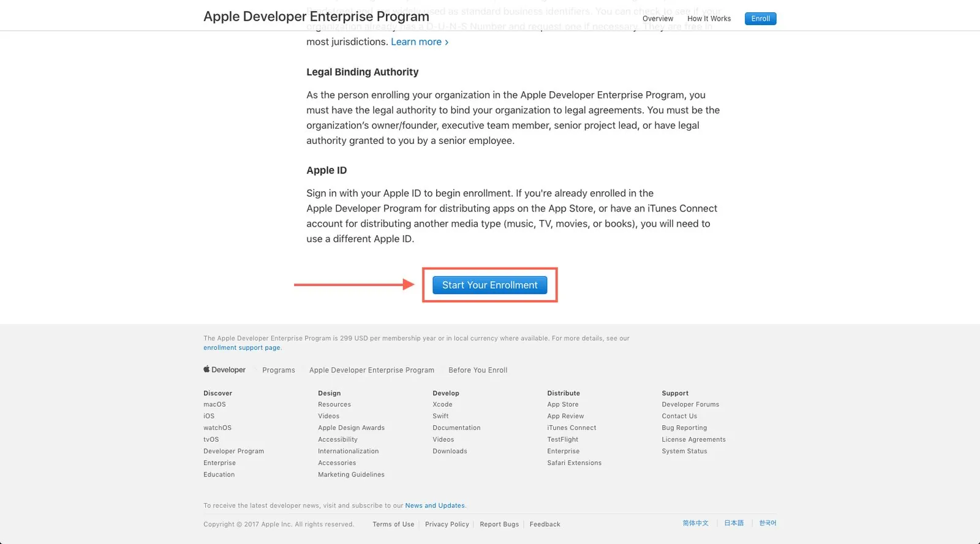This screenshot has width=980, height=544.
Task: Open the enrollment support page link
Action: 242,347
